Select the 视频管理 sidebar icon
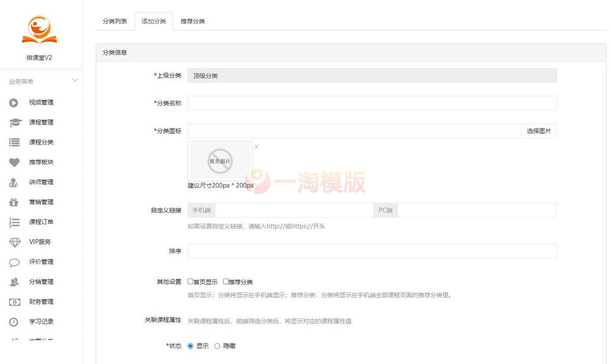This screenshot has height=364, width=610. tap(14, 102)
